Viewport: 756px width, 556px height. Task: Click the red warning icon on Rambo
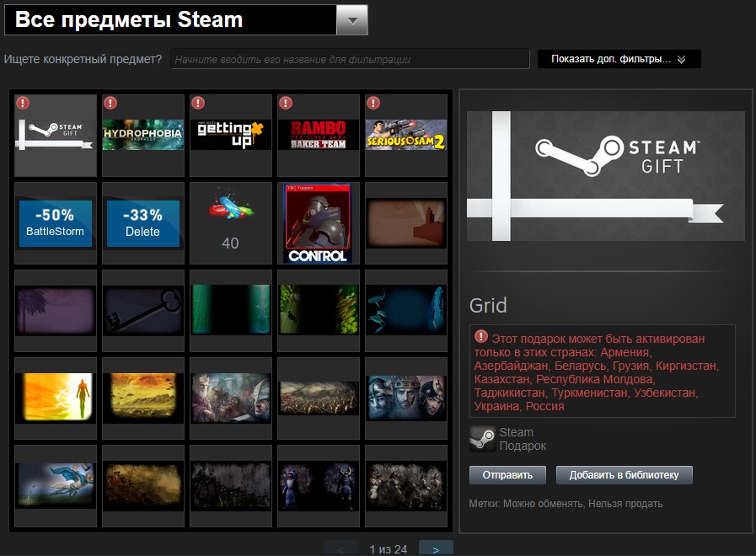(286, 103)
